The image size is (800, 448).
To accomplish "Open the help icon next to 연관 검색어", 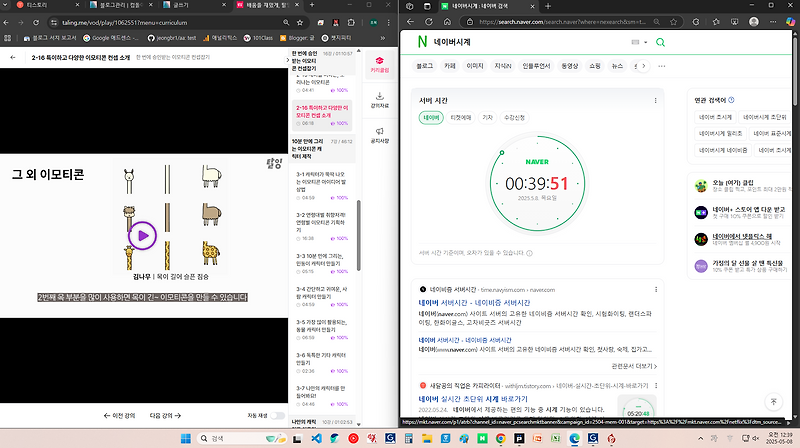I will click(x=732, y=100).
